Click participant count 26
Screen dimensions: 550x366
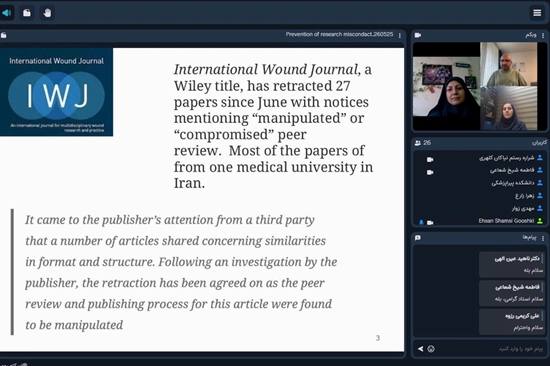coord(427,143)
